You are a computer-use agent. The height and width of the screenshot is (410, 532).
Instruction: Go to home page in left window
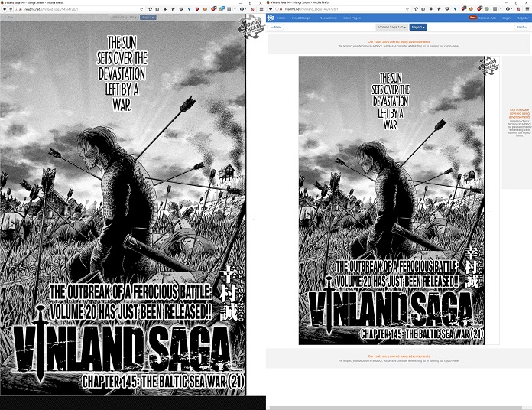[x=173, y=9]
